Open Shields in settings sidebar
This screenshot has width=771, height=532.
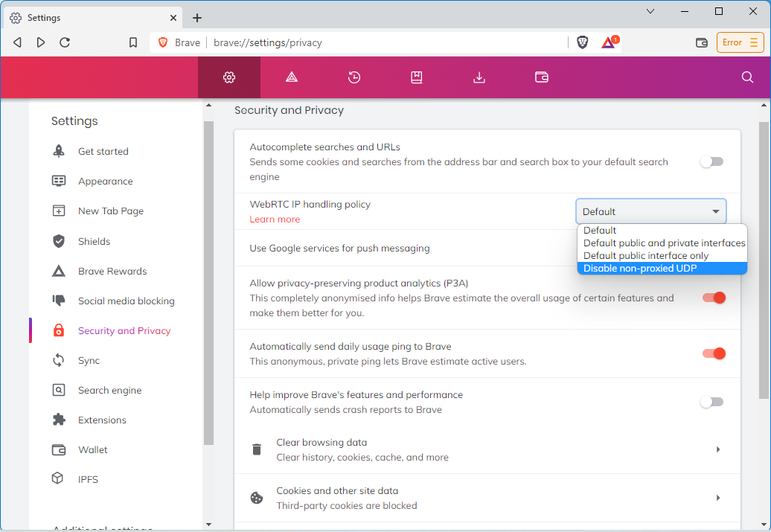pyautogui.click(x=94, y=241)
